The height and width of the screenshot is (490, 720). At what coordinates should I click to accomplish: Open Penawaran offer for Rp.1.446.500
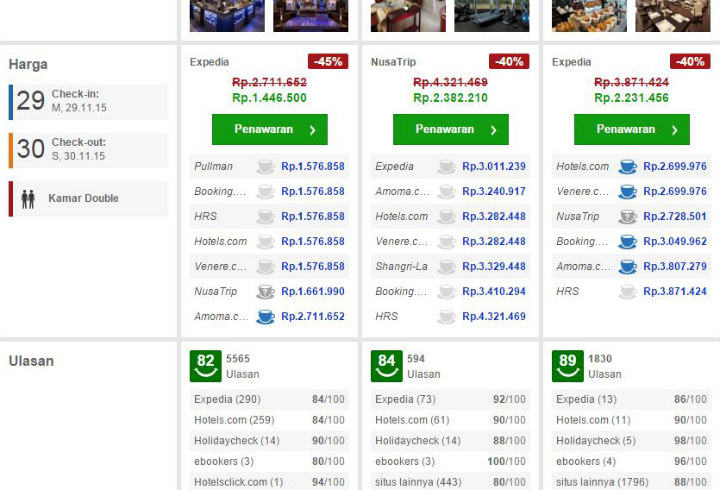point(270,130)
